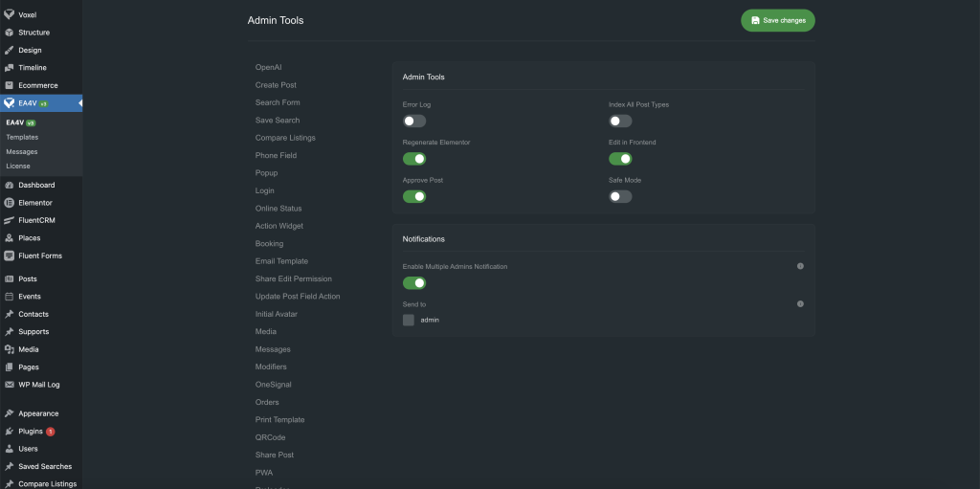Screen dimensions: 980x489
Task: Click info icon next to Send to
Action: (800, 303)
